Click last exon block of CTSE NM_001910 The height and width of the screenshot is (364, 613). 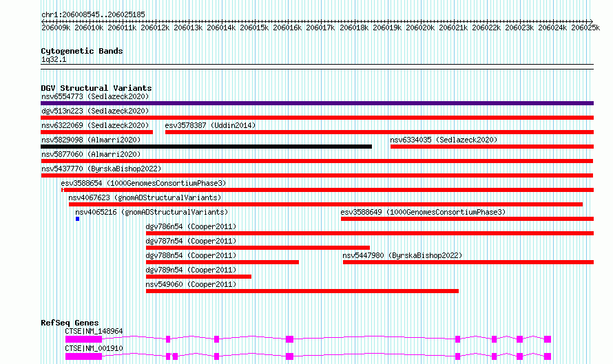coord(548,356)
